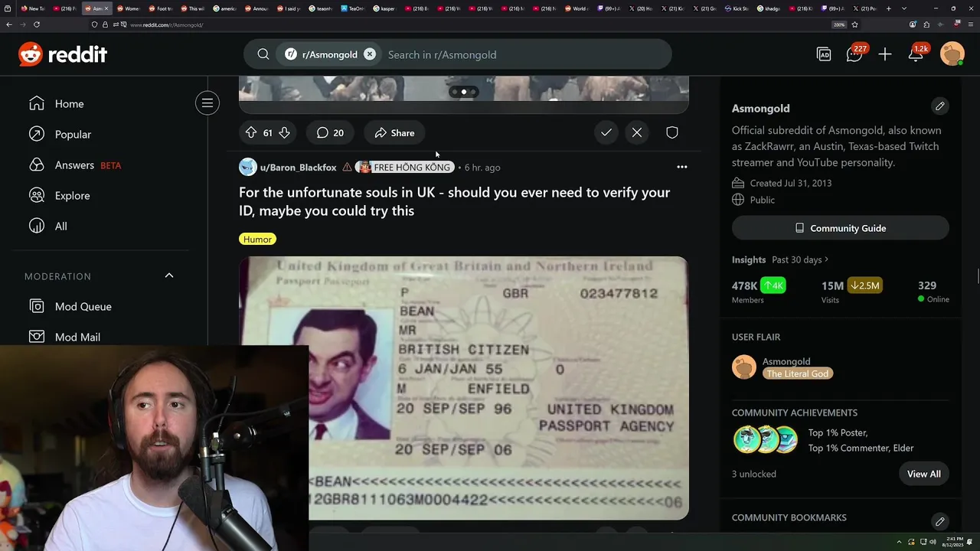This screenshot has width=980, height=551.
Task: Click the Create post plus icon
Action: [885, 54]
